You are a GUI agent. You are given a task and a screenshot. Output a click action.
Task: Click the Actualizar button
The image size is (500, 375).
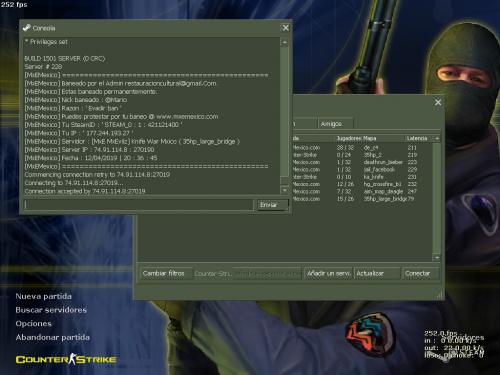coord(377,273)
